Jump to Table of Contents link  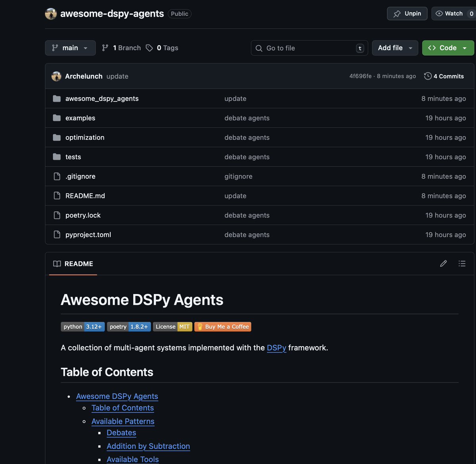click(x=123, y=408)
